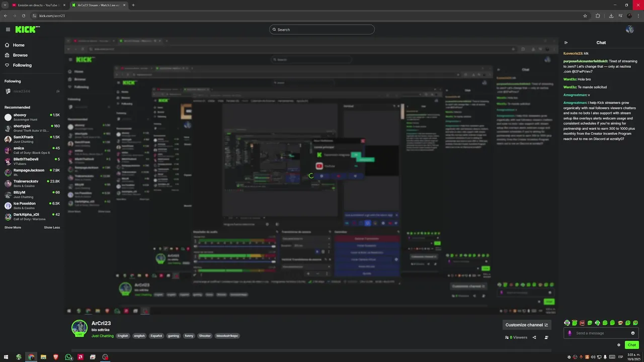
Task: Collapse recommended list with Show Less
Action: [x=52, y=227]
